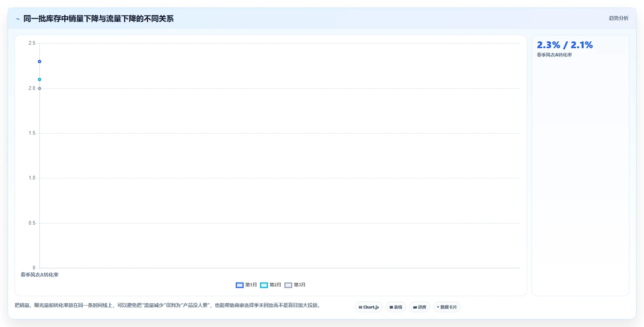This screenshot has height=327, width=644.
Task: Click the description paragraph starting 把销量
Action: pyautogui.click(x=168, y=305)
